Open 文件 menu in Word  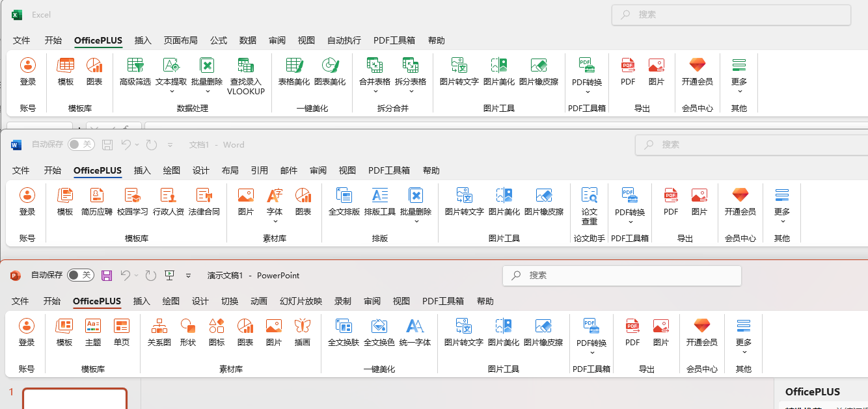tap(21, 170)
